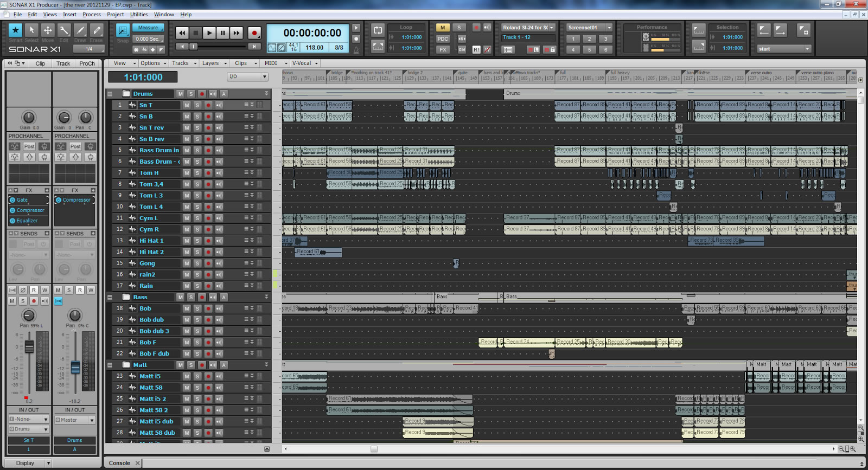
Task: Click the global arm record icon
Action: tap(476, 28)
